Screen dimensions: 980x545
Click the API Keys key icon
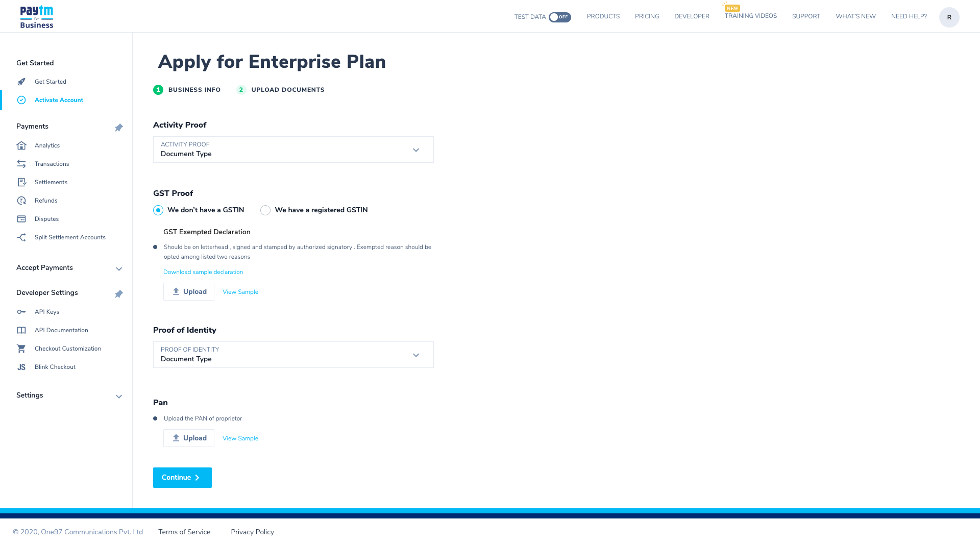coord(21,312)
